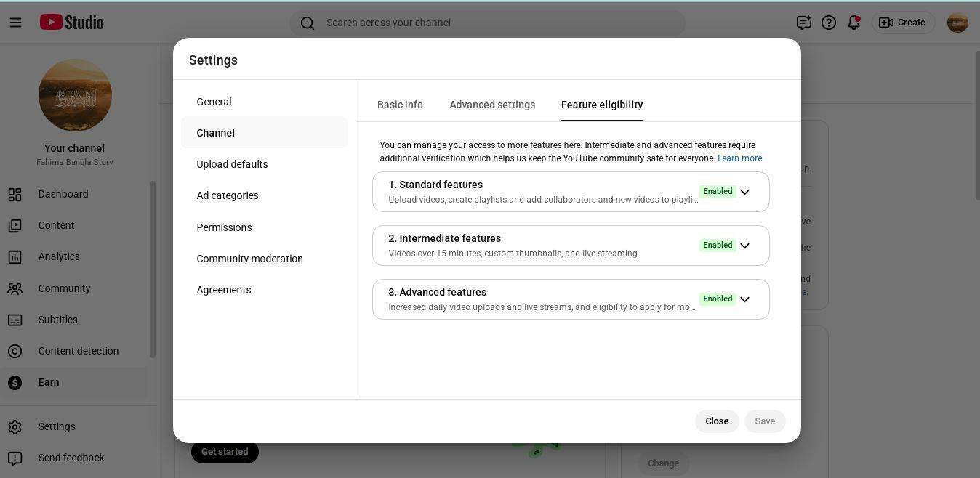Click the help question mark icon

[829, 23]
